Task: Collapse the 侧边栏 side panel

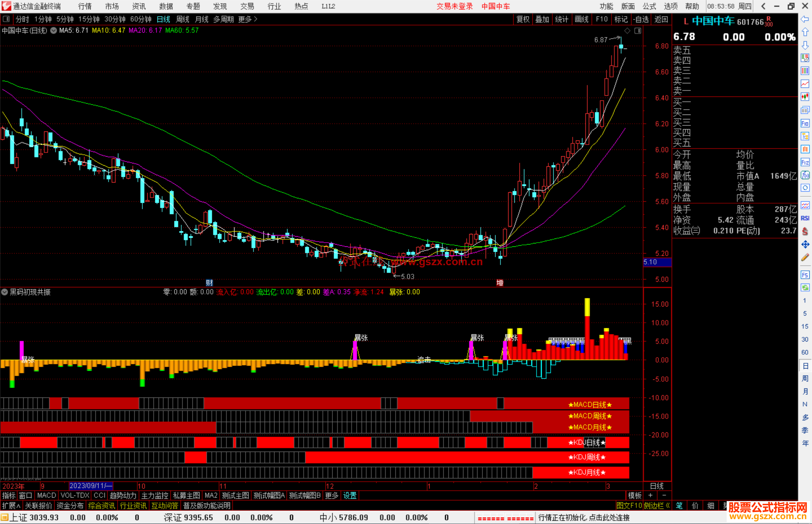Action: tap(656, 506)
